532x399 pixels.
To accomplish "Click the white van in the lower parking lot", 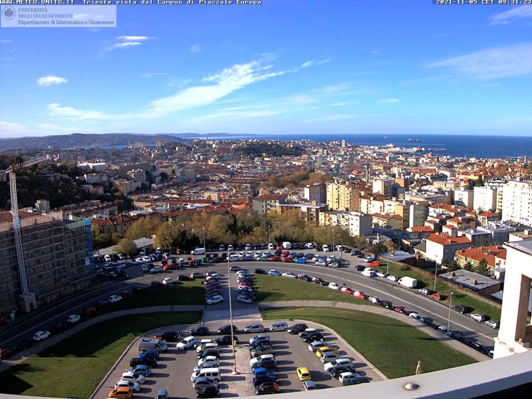I will (x=153, y=345).
